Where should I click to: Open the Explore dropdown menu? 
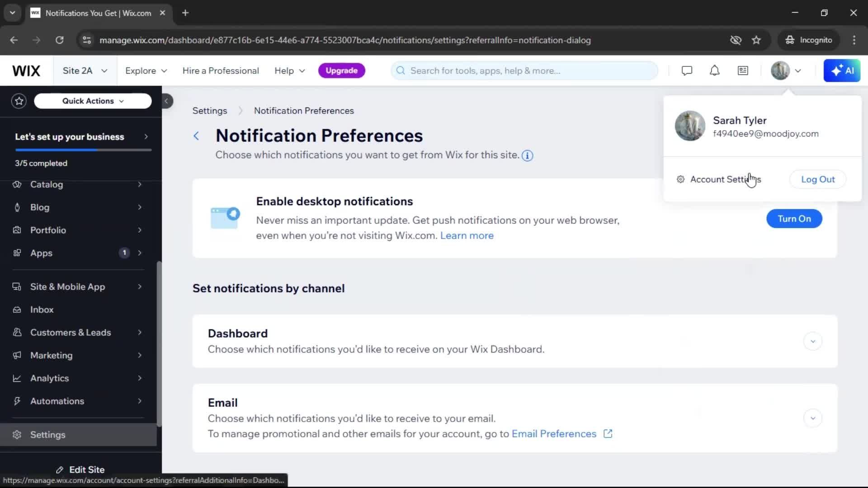146,71
